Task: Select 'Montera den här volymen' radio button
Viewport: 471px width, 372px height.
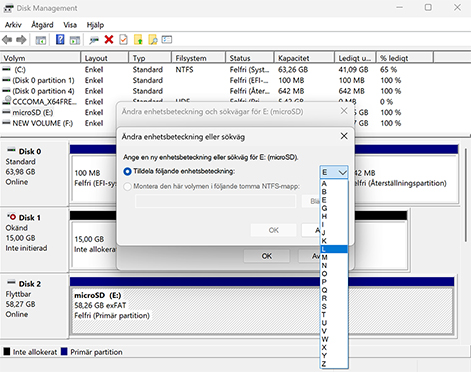Action: (127, 186)
